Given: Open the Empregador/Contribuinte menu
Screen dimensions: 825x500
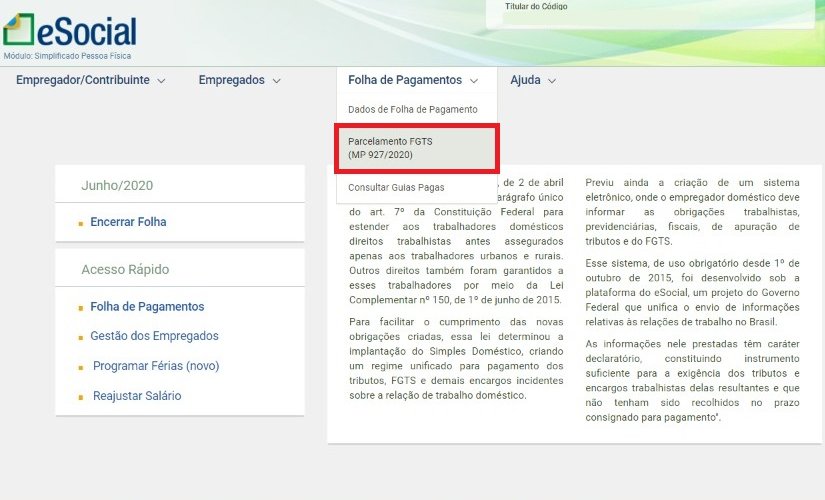Looking at the screenshot, I should point(82,80).
